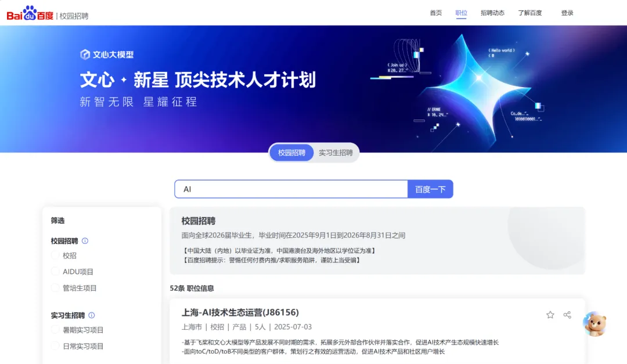Viewport: 627px width, 364px height.
Task: Open 了解百度 in top navigation
Action: (x=530, y=13)
